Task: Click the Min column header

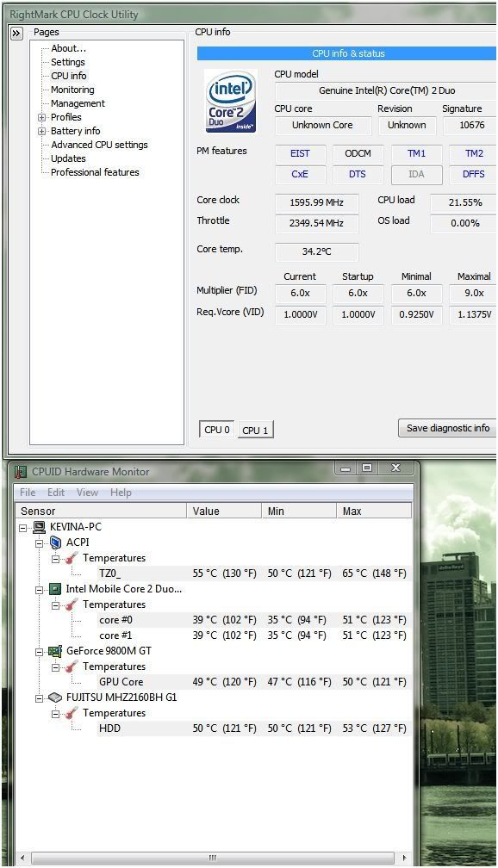Action: 299,511
